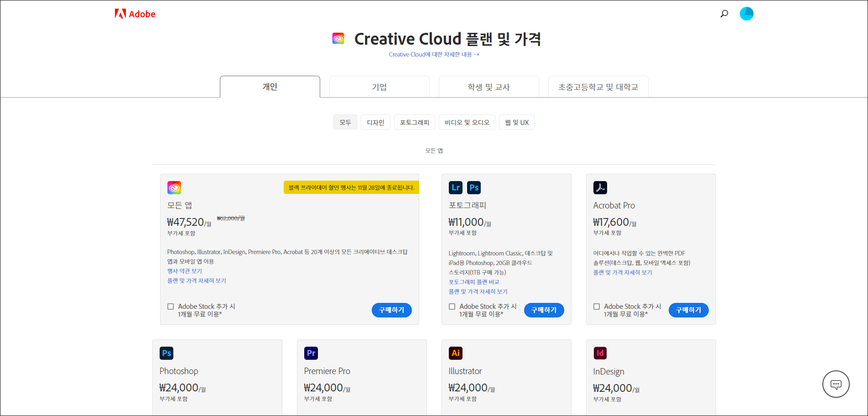The width and height of the screenshot is (868, 416).
Task: Click the Photoshop ₩24,000 price
Action: click(x=182, y=388)
